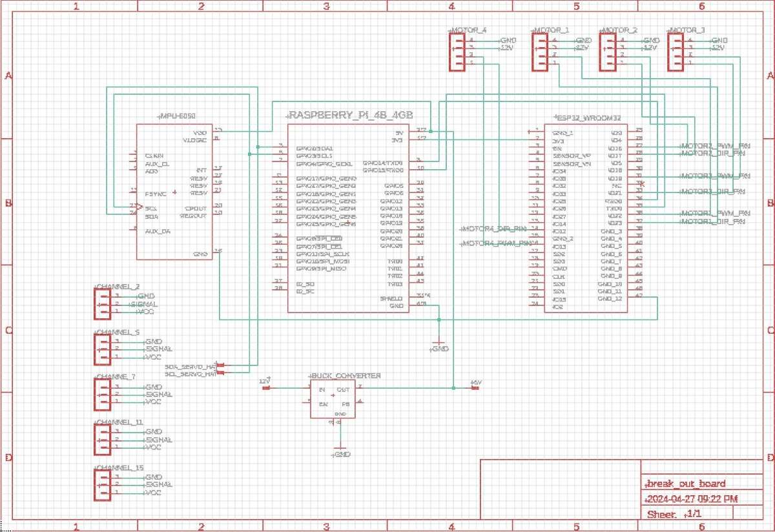Viewport: 775px width, 532px height.
Task: Click the MOTOR_1 four-pin connector symbol
Action: pos(539,52)
